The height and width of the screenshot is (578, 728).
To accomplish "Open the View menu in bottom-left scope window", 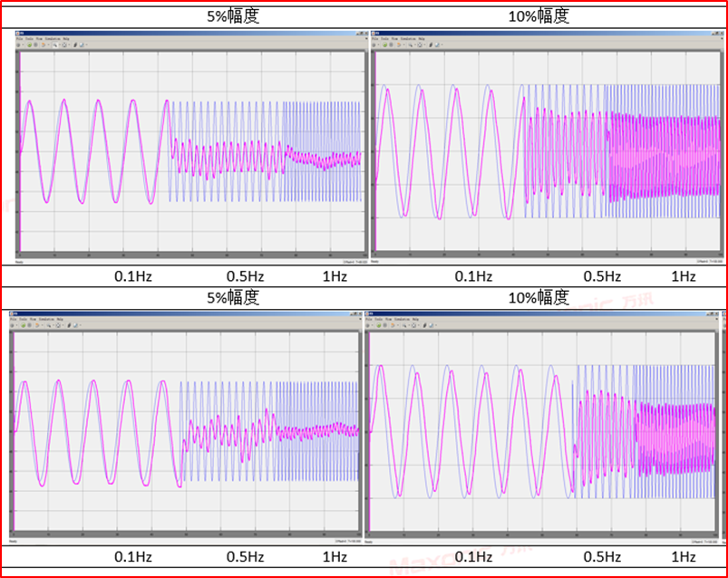I will click(x=34, y=320).
